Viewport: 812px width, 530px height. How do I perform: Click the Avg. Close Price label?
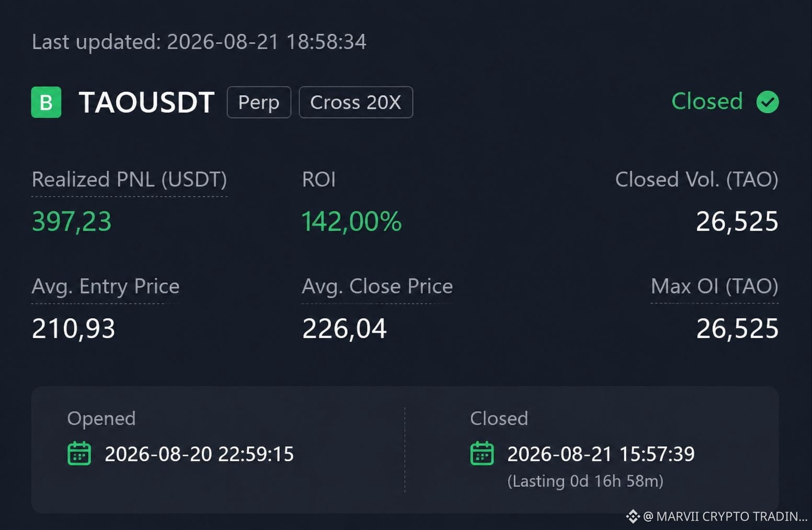(378, 286)
